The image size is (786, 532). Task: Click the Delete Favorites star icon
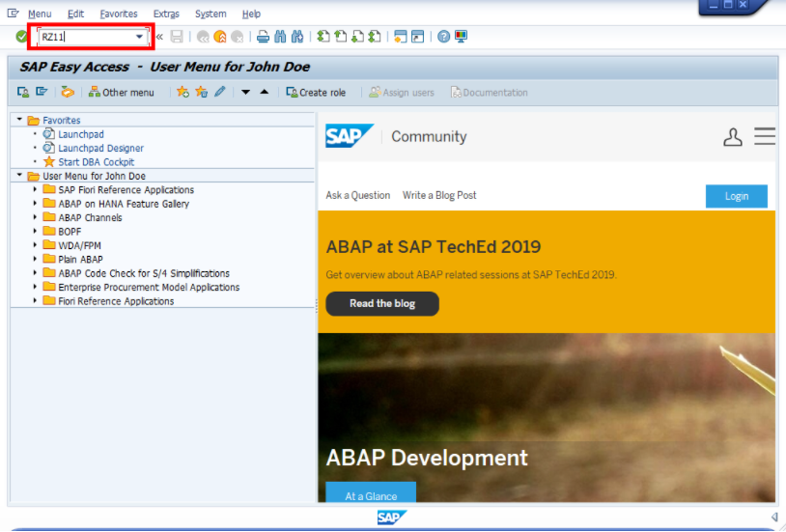click(202, 93)
